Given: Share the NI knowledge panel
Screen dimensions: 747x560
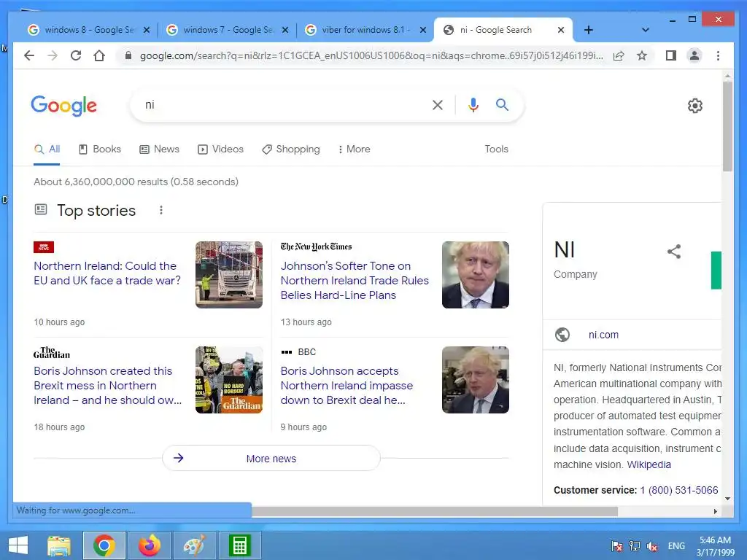Looking at the screenshot, I should (673, 252).
